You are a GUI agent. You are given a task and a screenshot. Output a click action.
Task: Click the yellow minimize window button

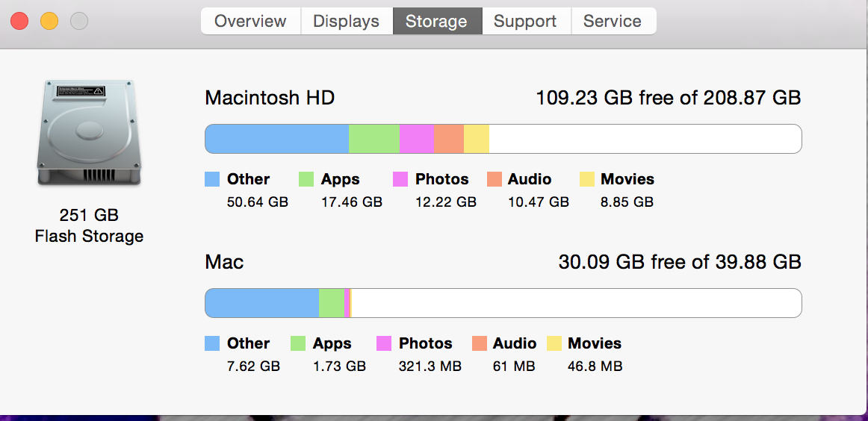click(x=49, y=21)
